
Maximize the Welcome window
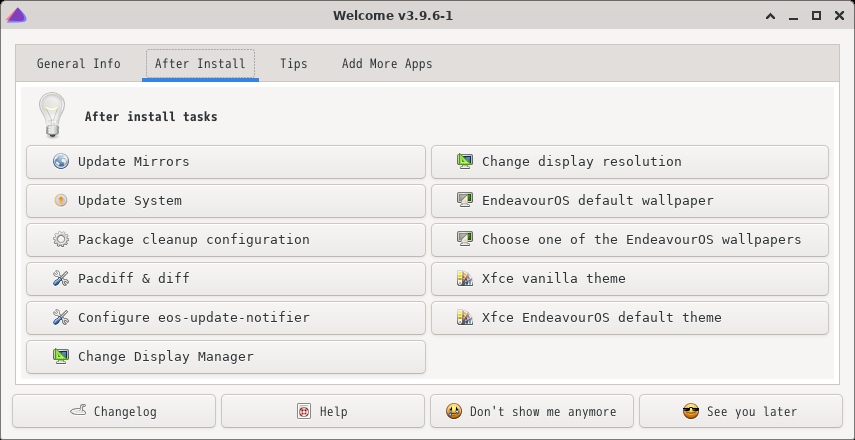pos(816,16)
